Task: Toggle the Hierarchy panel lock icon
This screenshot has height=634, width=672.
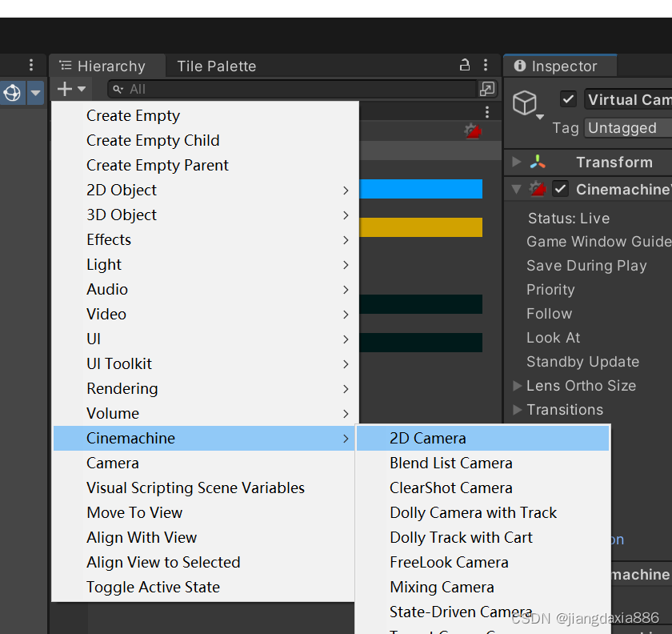Action: click(x=465, y=65)
